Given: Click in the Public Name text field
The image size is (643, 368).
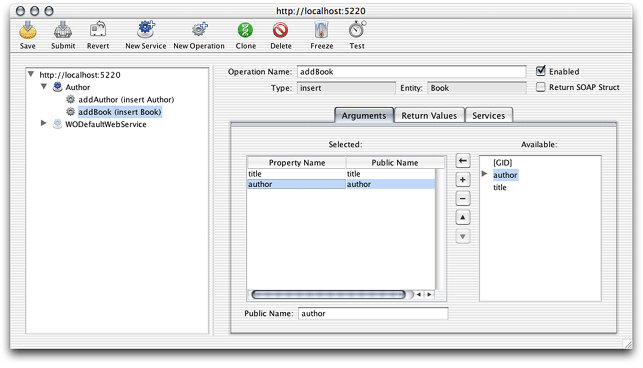Looking at the screenshot, I should tap(373, 313).
